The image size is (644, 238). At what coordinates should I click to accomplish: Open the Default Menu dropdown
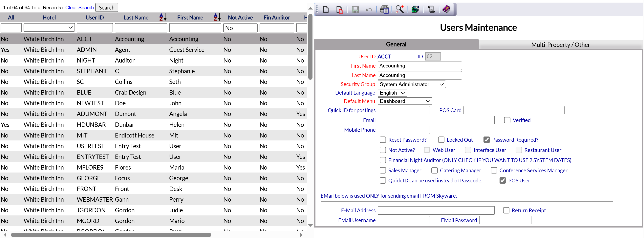(405, 101)
